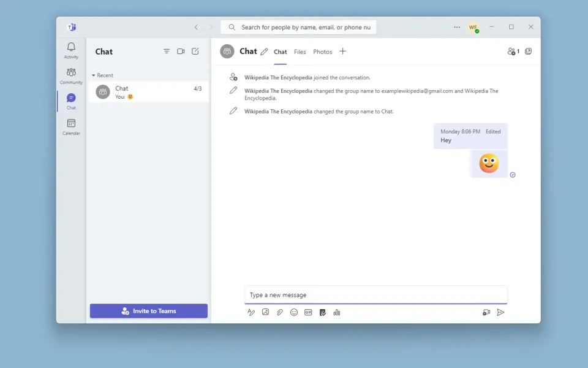The width and height of the screenshot is (588, 368).
Task: Collapse the Recent chats section
Action: (x=102, y=75)
